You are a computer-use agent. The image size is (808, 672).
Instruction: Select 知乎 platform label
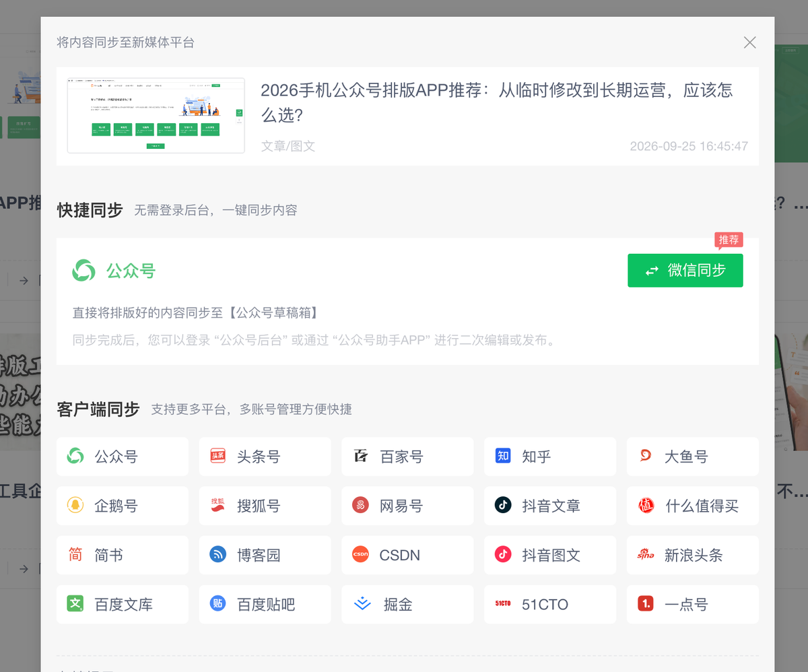coord(537,457)
